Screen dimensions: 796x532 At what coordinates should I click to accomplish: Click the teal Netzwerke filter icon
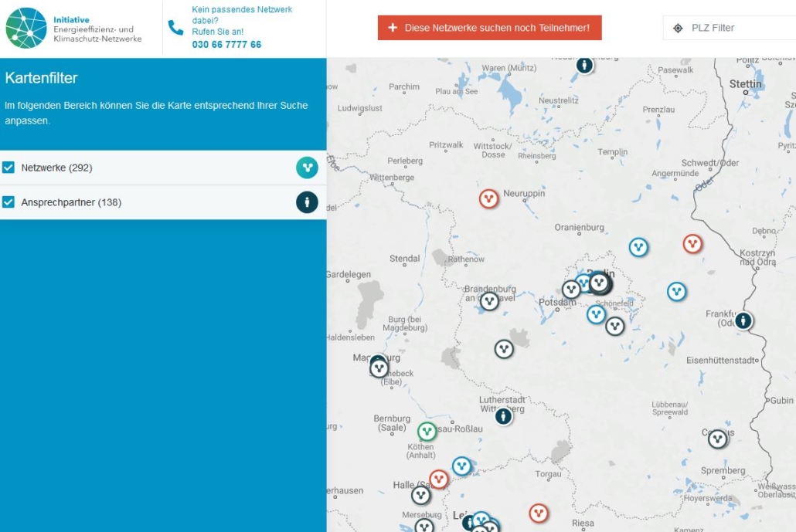coord(307,168)
